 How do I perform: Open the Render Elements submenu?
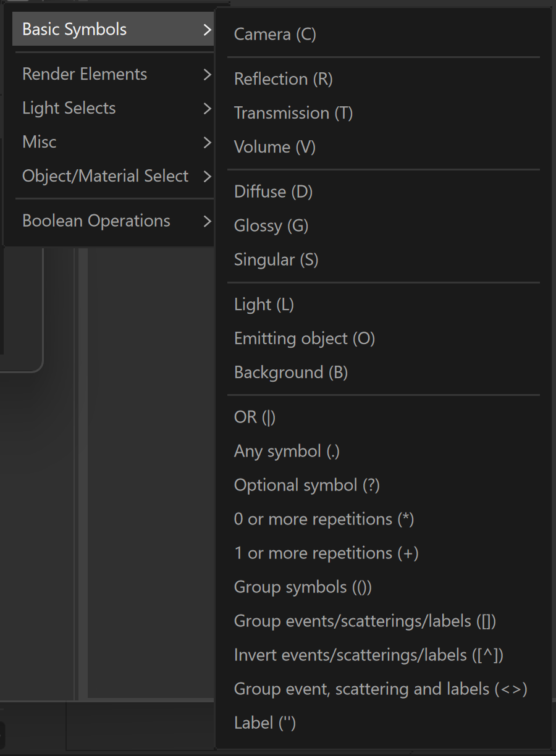[114, 74]
